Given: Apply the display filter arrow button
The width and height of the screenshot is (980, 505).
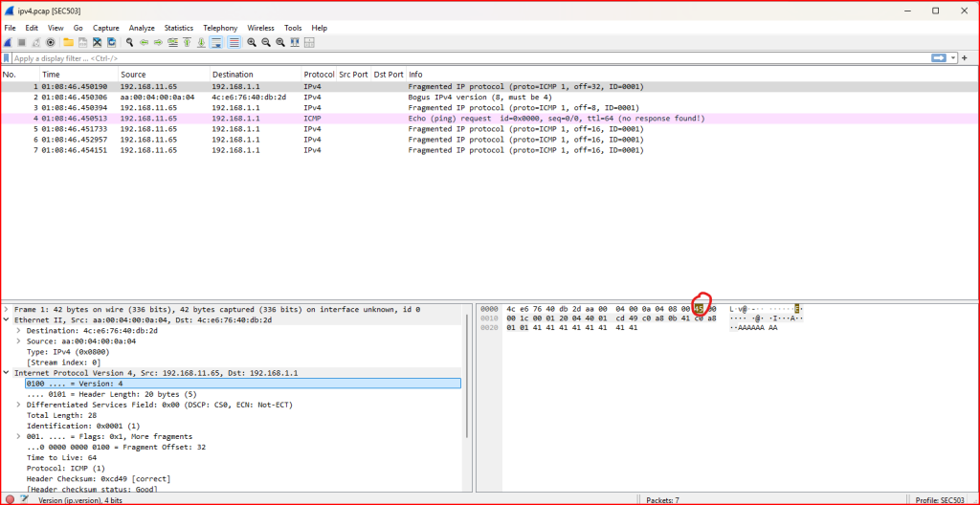Looking at the screenshot, I should point(938,58).
